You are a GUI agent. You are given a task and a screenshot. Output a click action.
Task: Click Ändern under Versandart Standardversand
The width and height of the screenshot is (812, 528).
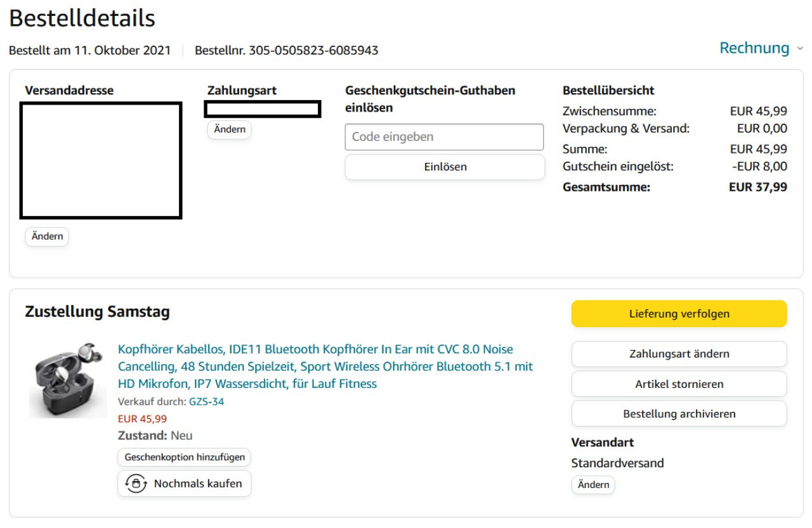(593, 485)
